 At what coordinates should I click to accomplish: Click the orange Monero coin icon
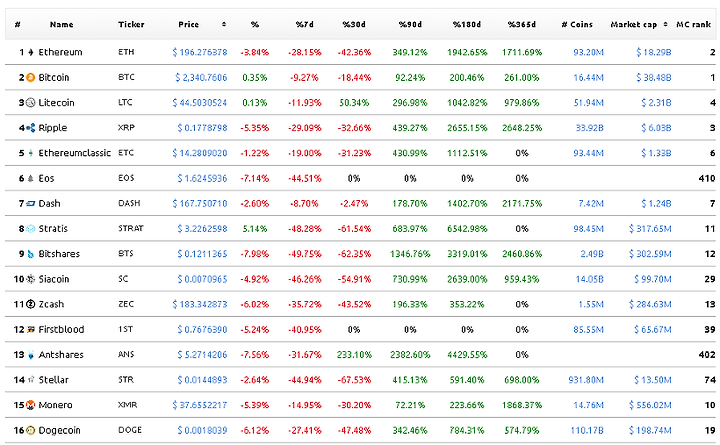click(30, 405)
